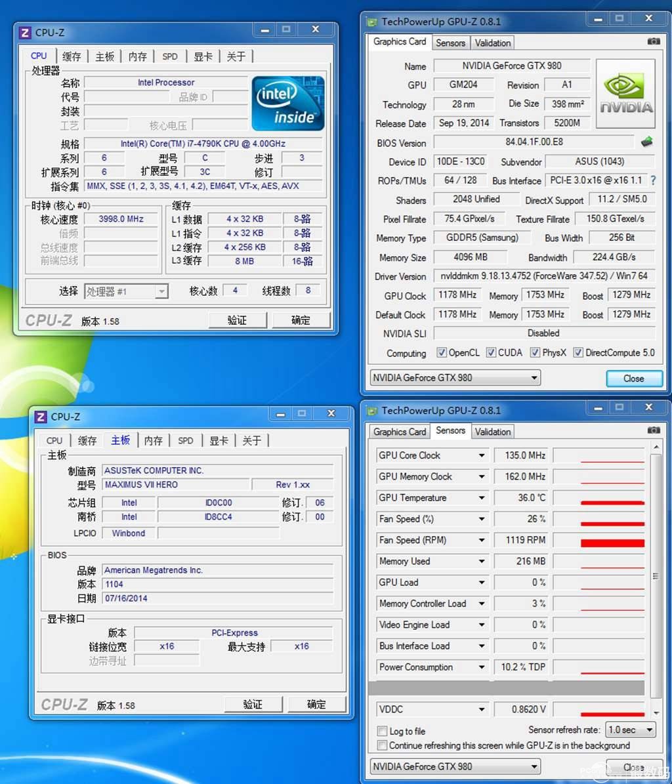Click the Intel inside logo in CPU-Z
The width and height of the screenshot is (672, 784).
coord(288,103)
